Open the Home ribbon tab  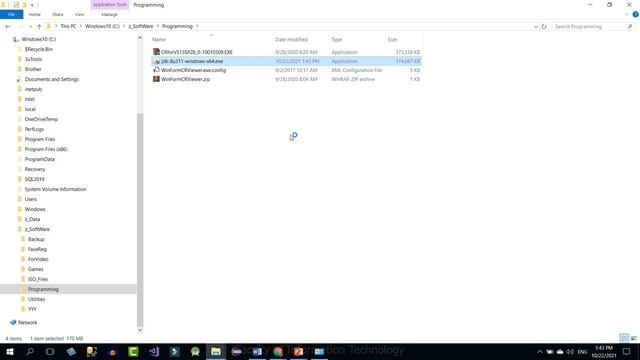(35, 14)
